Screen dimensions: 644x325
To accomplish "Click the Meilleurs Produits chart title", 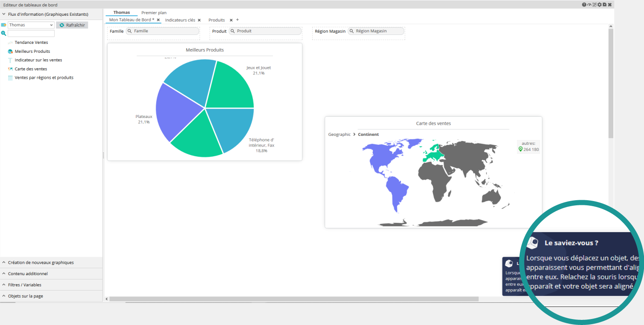I will click(x=205, y=50).
